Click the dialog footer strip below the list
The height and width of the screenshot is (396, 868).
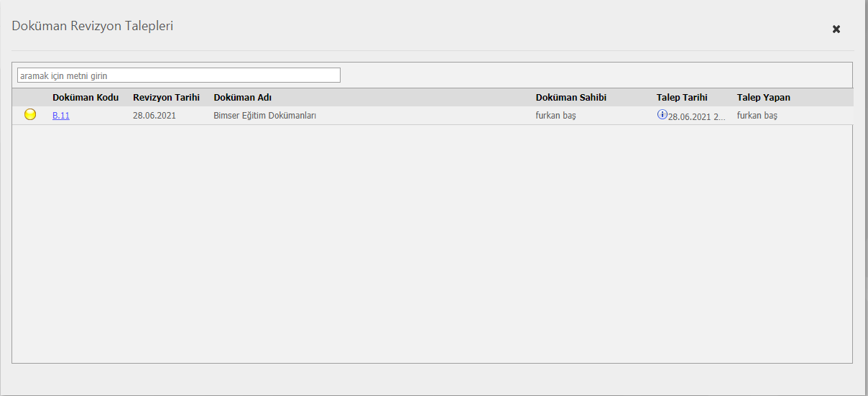(x=431, y=378)
